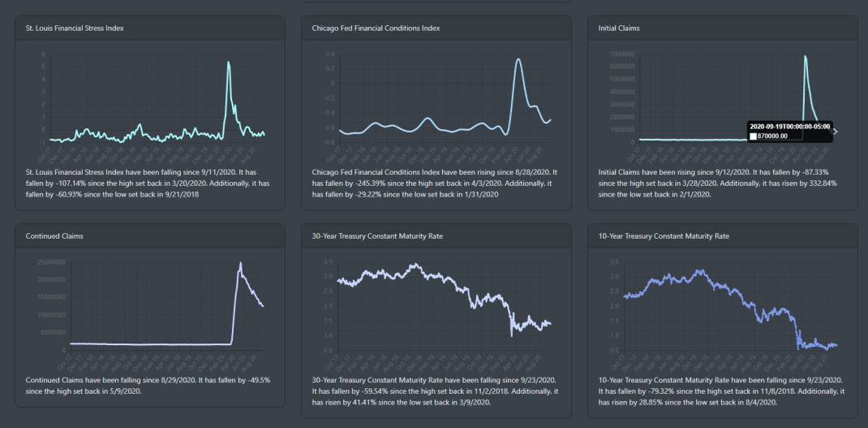Image resolution: width=868 pixels, height=428 pixels.
Task: Click the peak of the St. Louis stress chart
Action: pos(228,62)
